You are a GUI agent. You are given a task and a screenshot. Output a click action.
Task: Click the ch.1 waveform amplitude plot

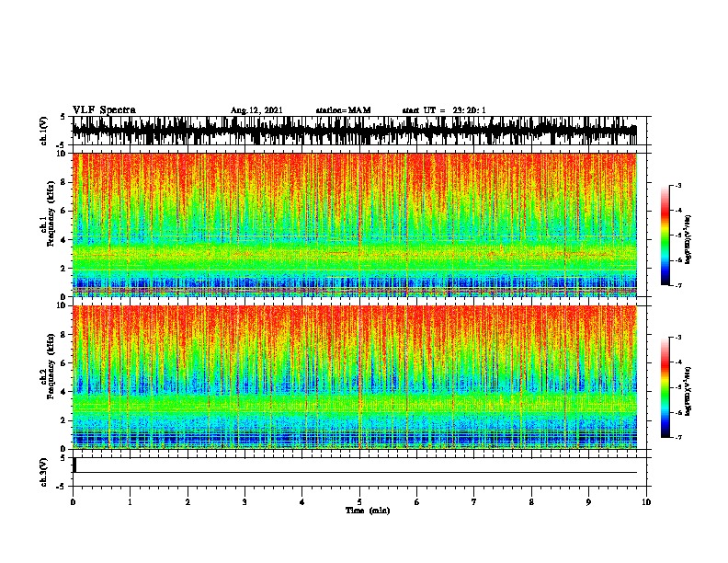click(x=355, y=131)
